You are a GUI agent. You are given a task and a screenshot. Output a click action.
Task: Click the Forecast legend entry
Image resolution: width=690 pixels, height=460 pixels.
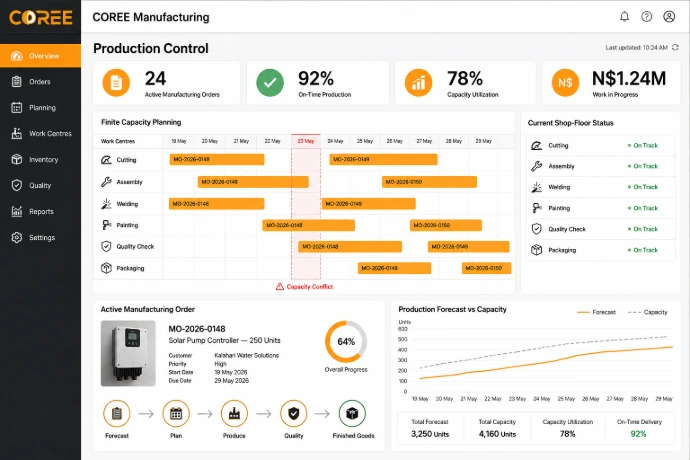(596, 312)
